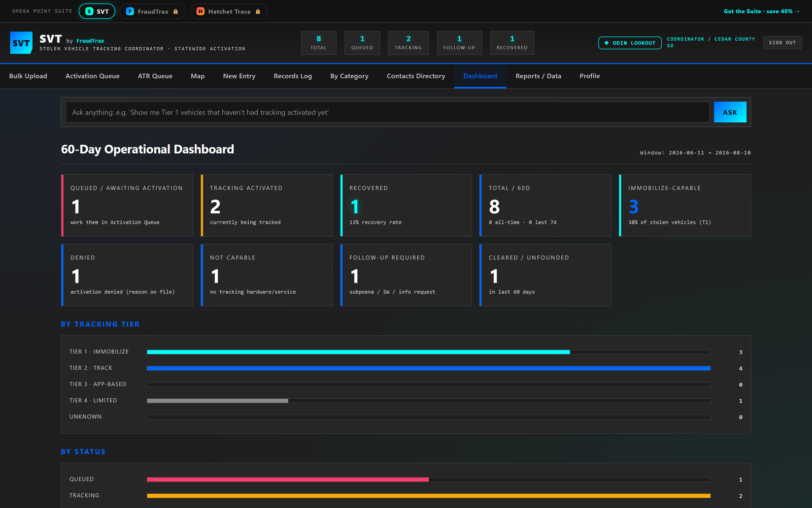
Task: Open the Reports / Data tab
Action: click(x=538, y=76)
